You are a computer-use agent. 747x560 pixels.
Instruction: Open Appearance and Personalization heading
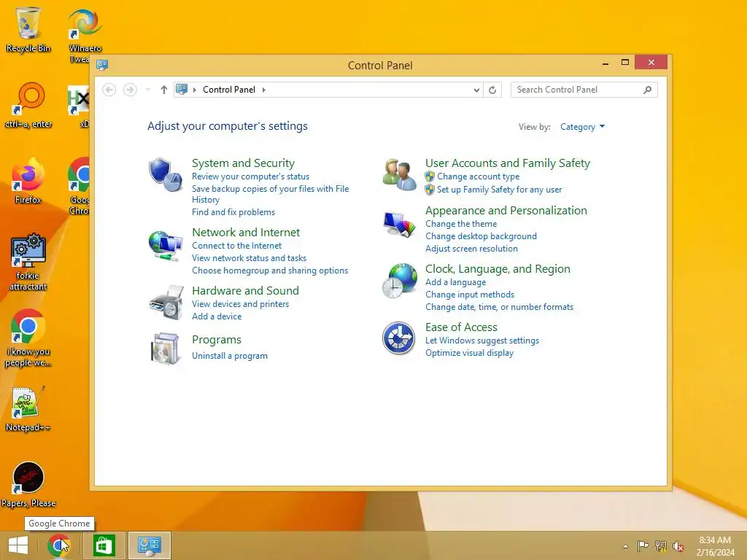pyautogui.click(x=506, y=211)
